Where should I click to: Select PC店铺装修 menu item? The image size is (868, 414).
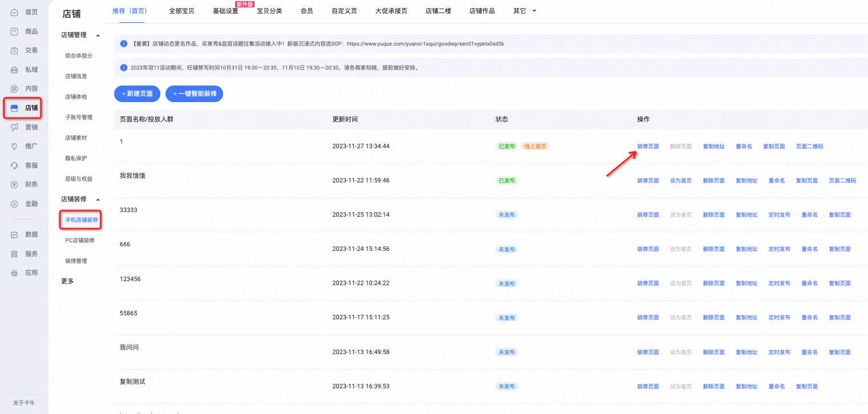point(80,241)
